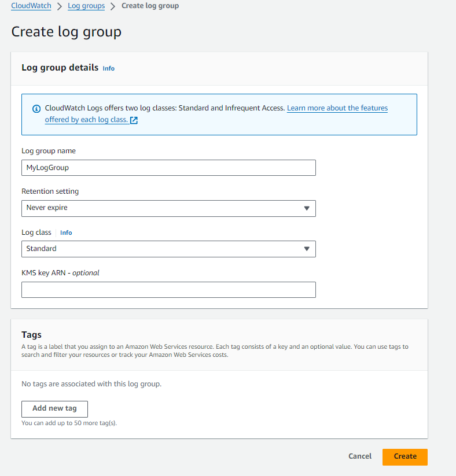This screenshot has width=456, height=476.
Task: Click the chevron icon after CloudWatch breadcrumb
Action: point(60,6)
